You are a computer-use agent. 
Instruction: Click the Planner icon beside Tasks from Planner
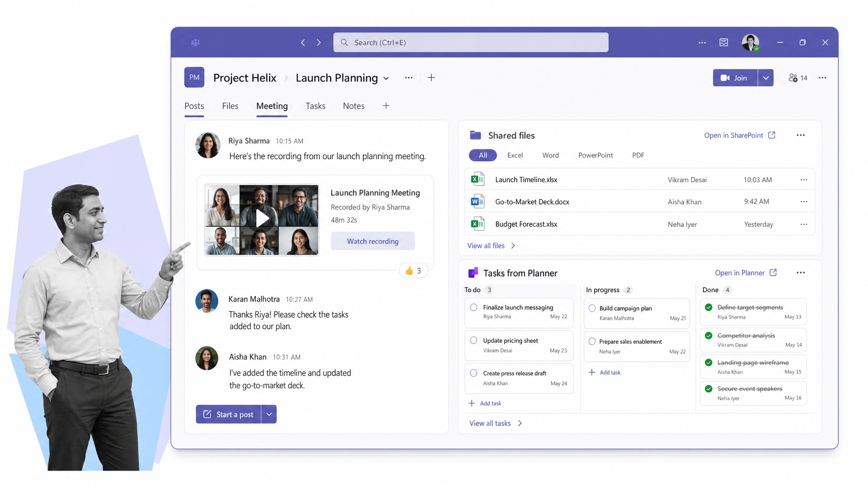coord(473,273)
